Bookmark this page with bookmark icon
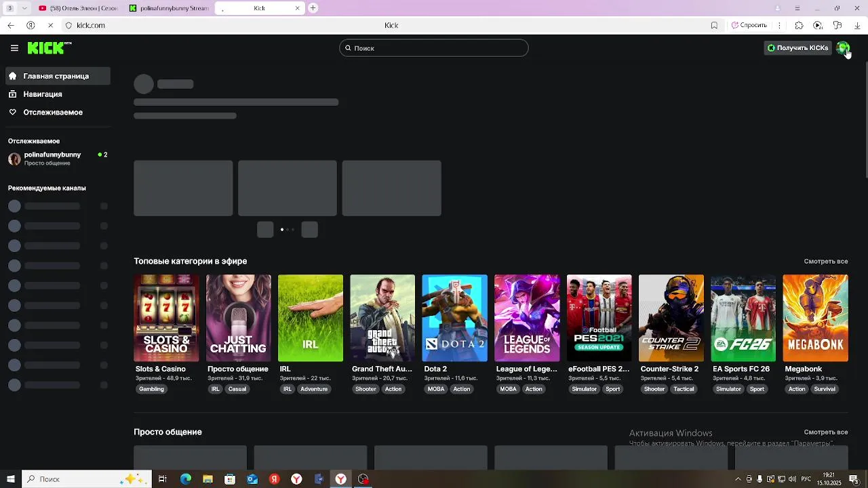Image resolution: width=868 pixels, height=488 pixels. click(x=714, y=25)
